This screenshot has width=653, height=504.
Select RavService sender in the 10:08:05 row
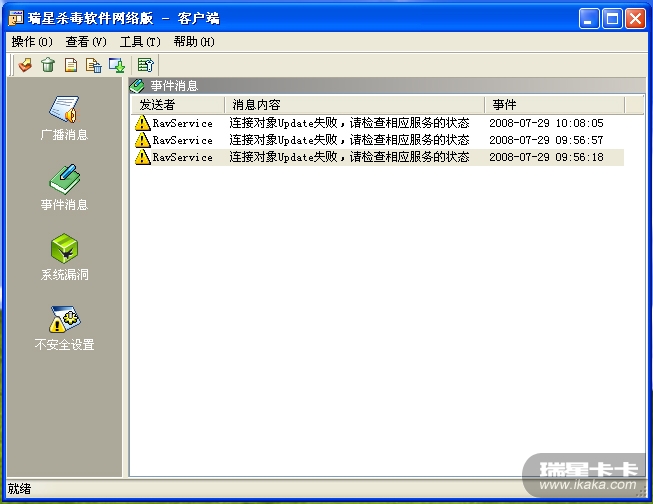[x=182, y=123]
